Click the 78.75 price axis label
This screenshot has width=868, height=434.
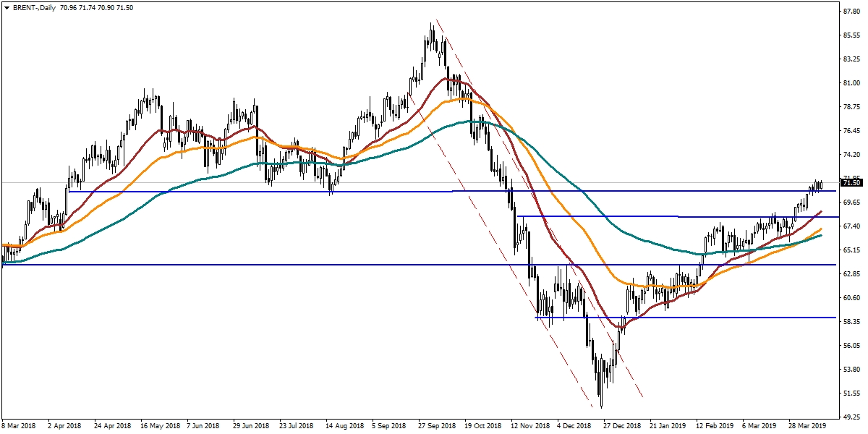tap(851, 107)
